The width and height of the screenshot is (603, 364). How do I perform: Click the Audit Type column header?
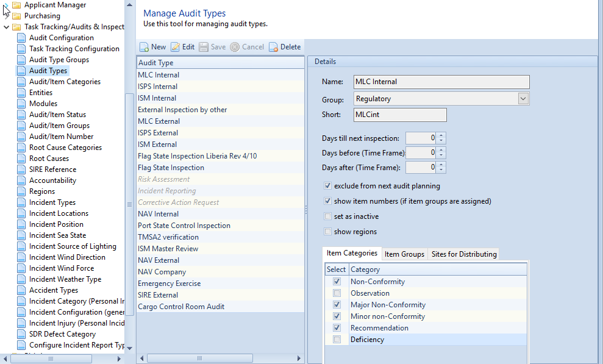click(x=220, y=63)
